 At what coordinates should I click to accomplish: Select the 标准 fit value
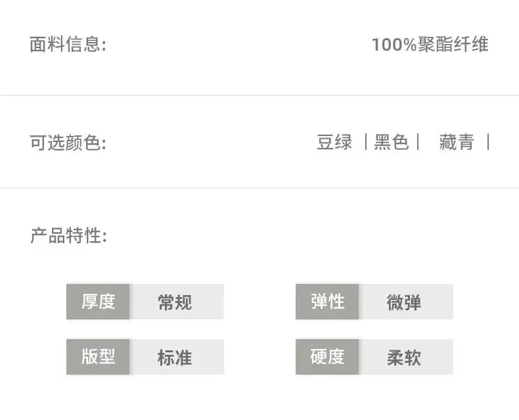tap(175, 358)
